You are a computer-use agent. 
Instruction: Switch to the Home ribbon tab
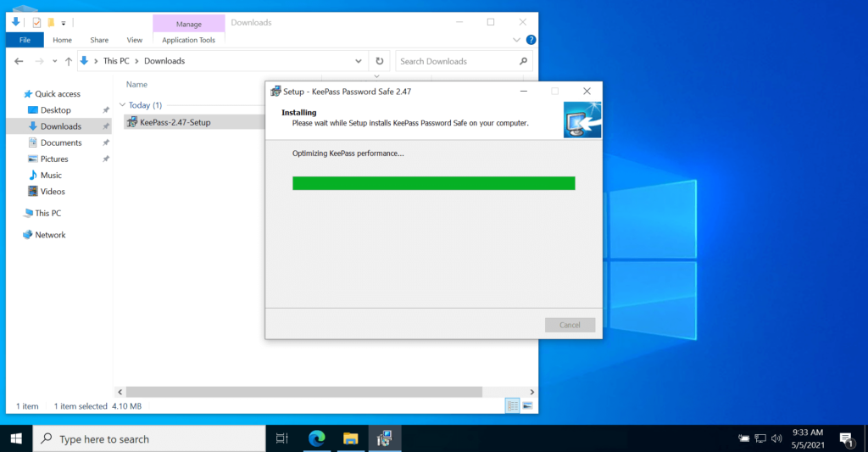click(x=62, y=40)
